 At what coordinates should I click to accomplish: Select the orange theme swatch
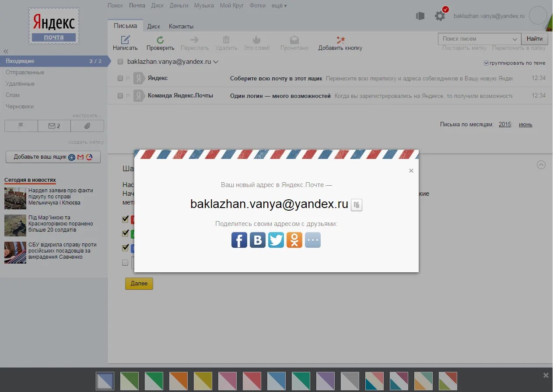tap(178, 381)
